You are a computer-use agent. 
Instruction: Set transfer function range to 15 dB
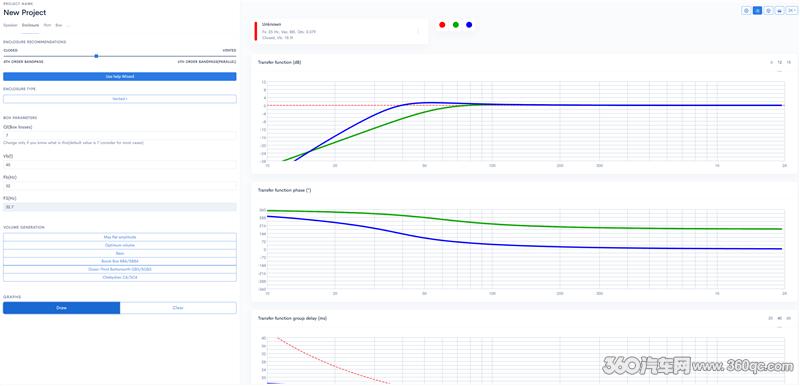[788, 62]
